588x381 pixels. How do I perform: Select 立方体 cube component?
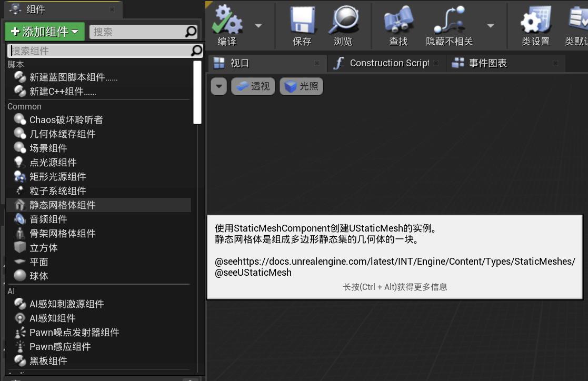point(99,248)
